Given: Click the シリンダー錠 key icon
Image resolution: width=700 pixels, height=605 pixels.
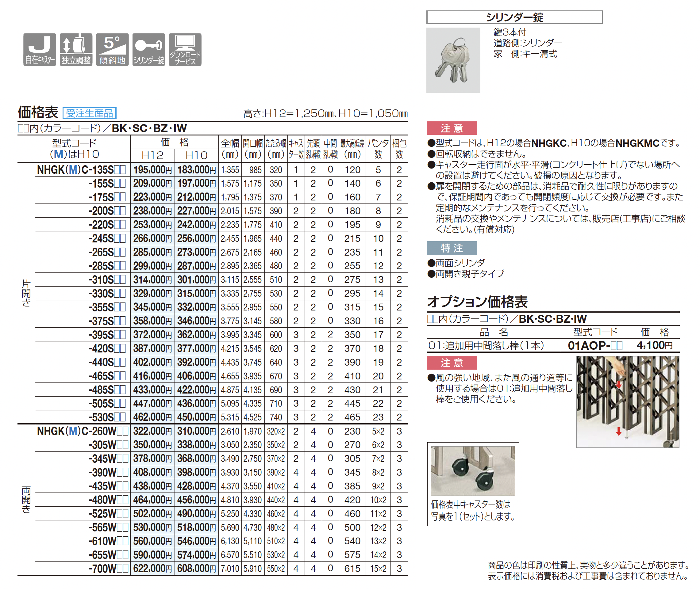Looking at the screenshot, I should [x=149, y=49].
